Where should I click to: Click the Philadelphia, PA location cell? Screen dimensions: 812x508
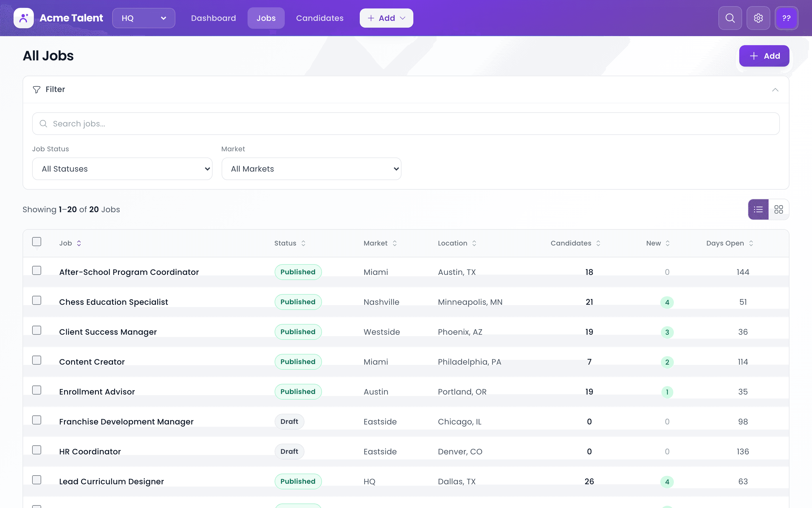pyautogui.click(x=469, y=362)
